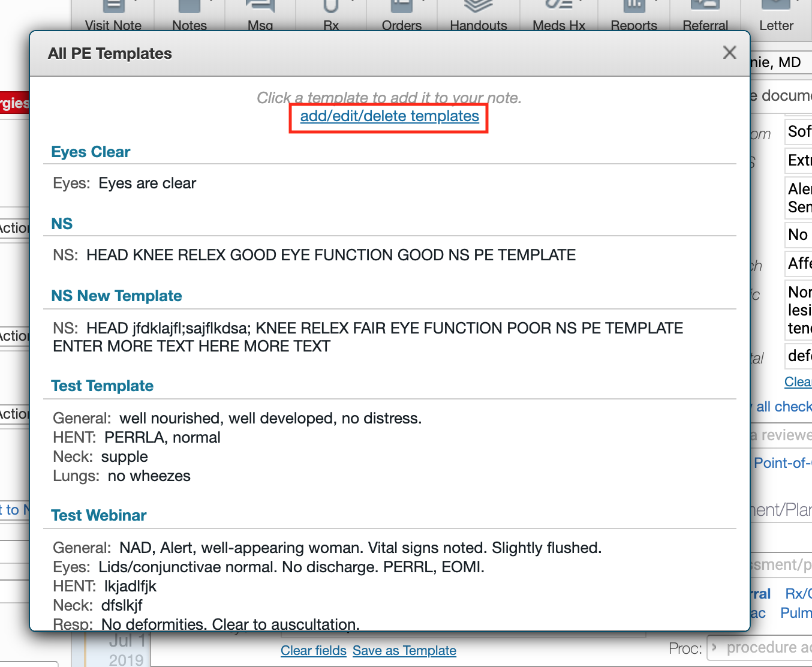Add the NS template to the note
Screen dimensions: 812x667
pos(62,224)
